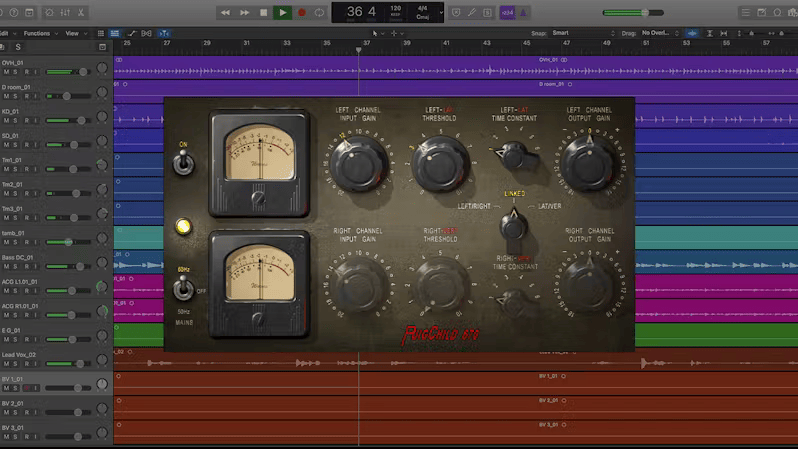Solo the KD_01 track
Viewport: 798px width, 449px height.
(x=15, y=121)
